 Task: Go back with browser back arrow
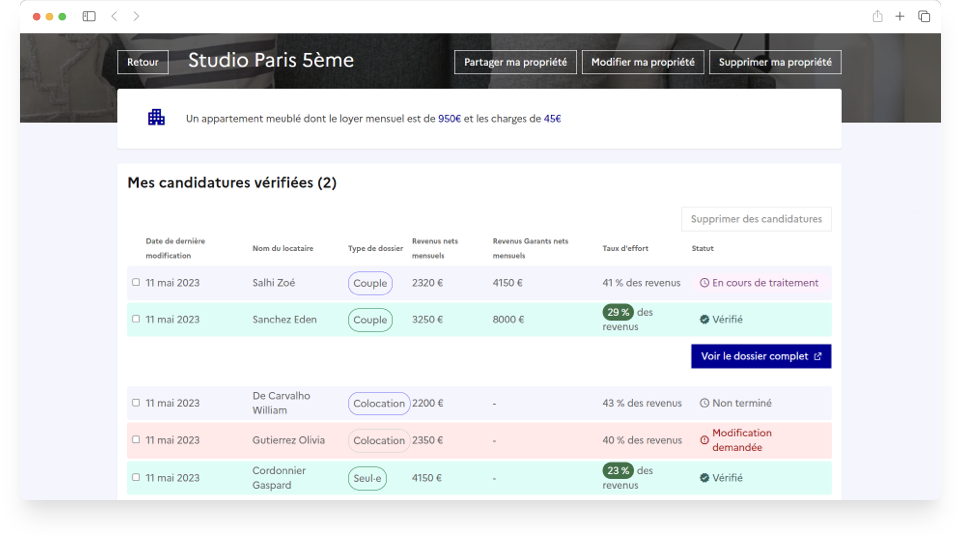pyautogui.click(x=114, y=16)
